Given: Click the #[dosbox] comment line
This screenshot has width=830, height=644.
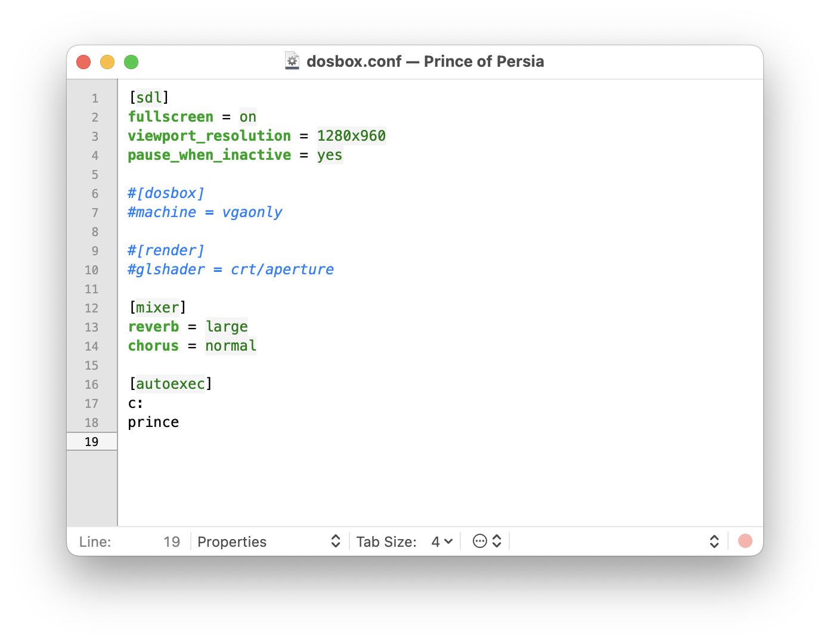Looking at the screenshot, I should [166, 193].
